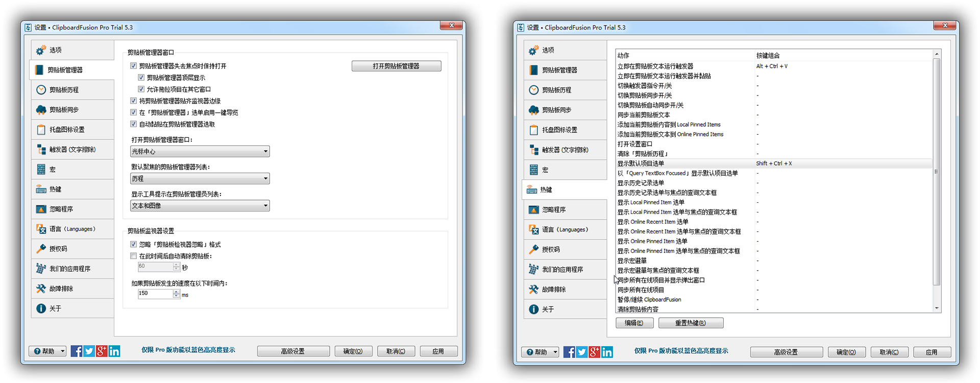Click clock icon for 剪贴板历程 in left window
Image resolution: width=980 pixels, height=383 pixels.
41,90
